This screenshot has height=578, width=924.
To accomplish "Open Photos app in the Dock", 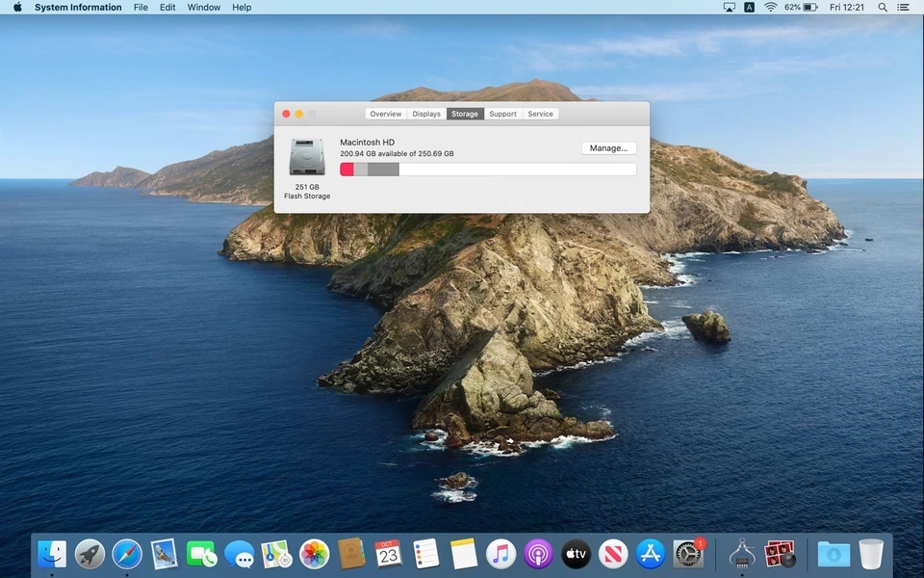I will click(314, 555).
